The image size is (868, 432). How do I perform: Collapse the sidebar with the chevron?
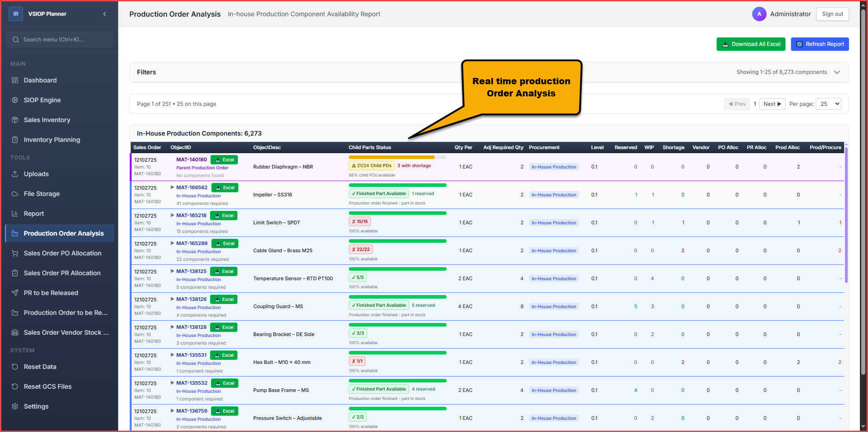105,14
